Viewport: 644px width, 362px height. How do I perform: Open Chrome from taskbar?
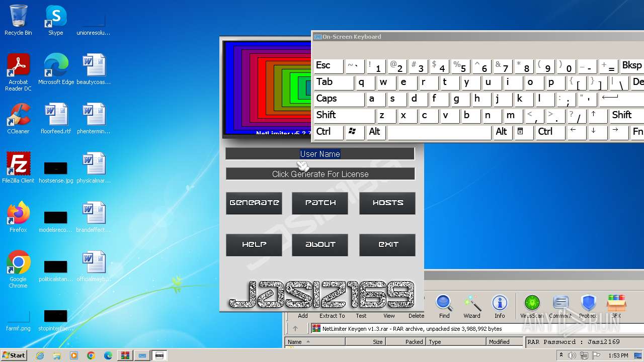91,355
